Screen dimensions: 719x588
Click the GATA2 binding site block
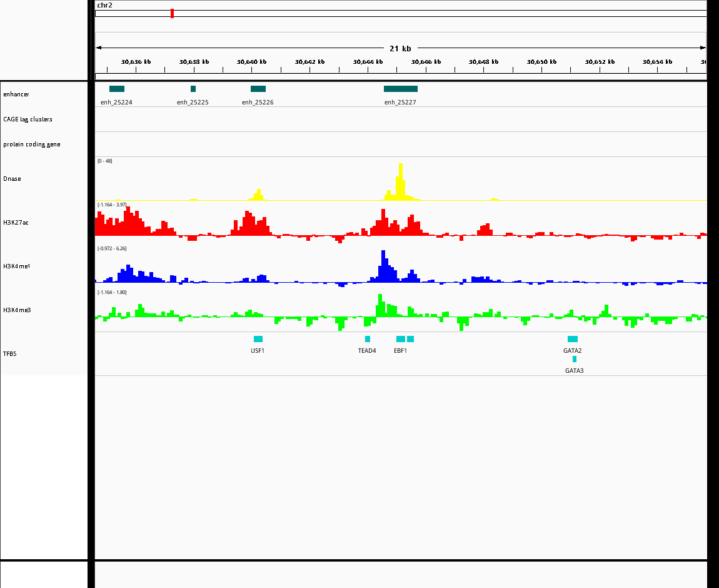coord(573,339)
